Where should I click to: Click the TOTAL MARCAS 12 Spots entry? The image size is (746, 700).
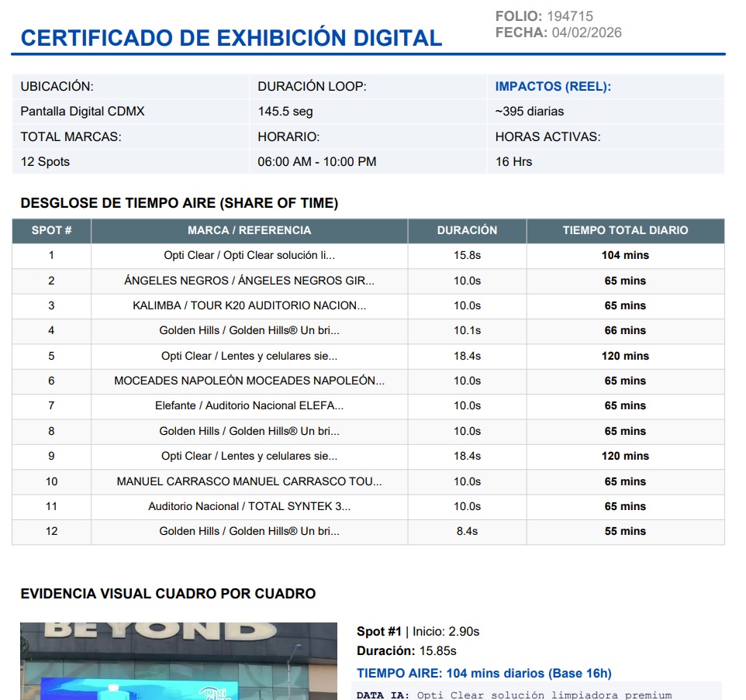43,162
